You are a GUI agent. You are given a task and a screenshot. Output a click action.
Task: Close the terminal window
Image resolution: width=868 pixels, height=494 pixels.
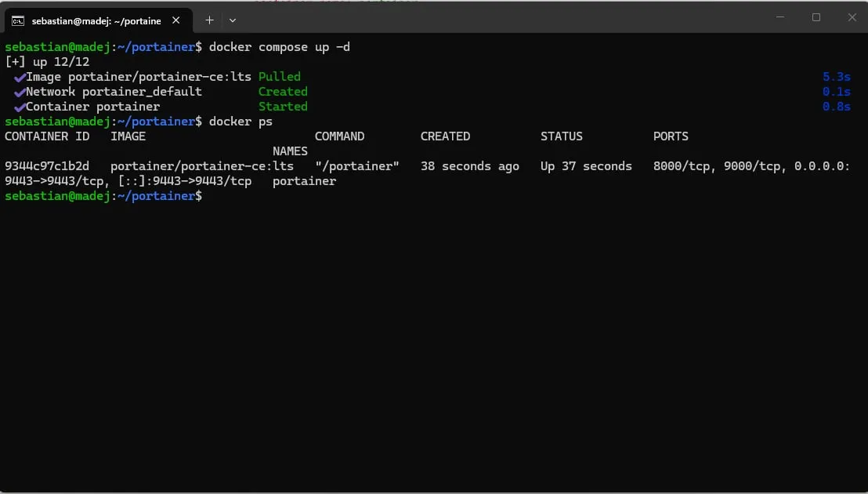(x=852, y=17)
